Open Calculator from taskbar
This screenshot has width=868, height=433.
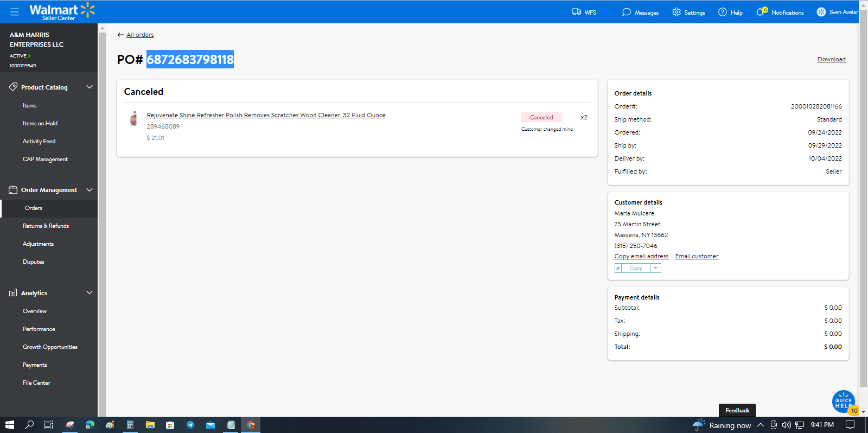130,425
